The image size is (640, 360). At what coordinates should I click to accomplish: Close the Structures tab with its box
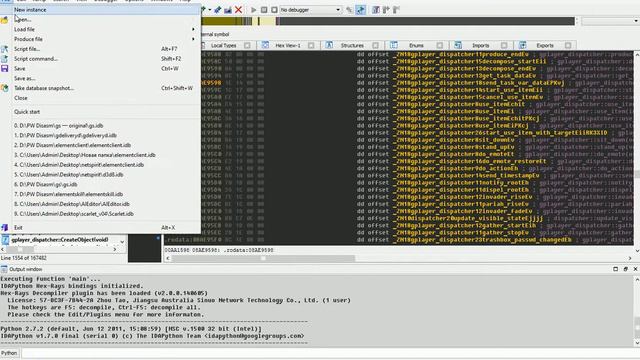point(375,45)
